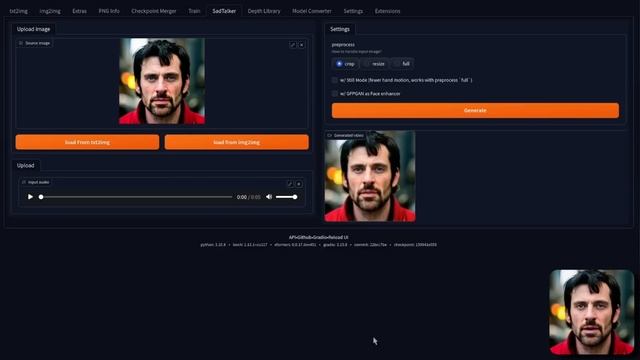640x360 pixels.
Task: Select the Settings panel tab above preprocess
Action: click(340, 29)
